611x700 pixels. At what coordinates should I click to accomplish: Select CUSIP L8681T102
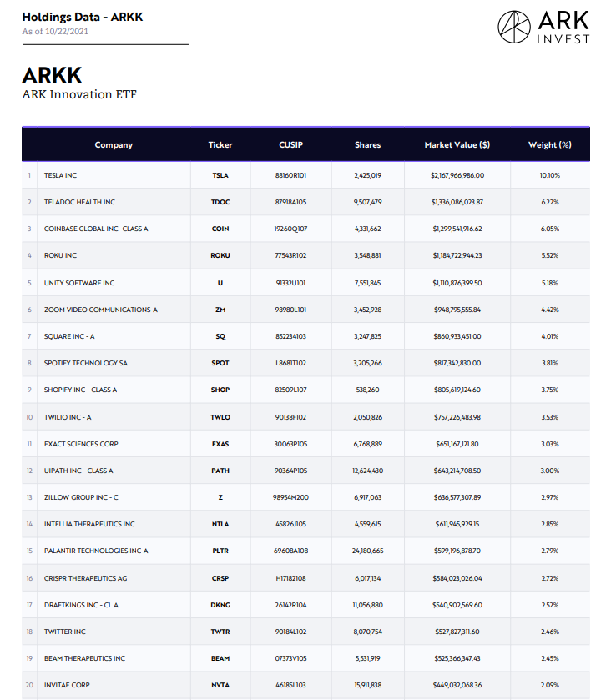pos(290,364)
